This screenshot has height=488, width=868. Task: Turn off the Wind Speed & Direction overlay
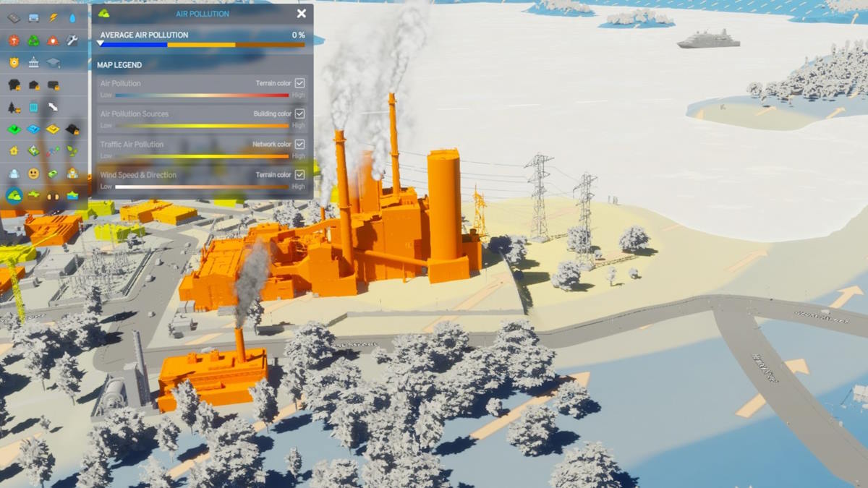[298, 174]
